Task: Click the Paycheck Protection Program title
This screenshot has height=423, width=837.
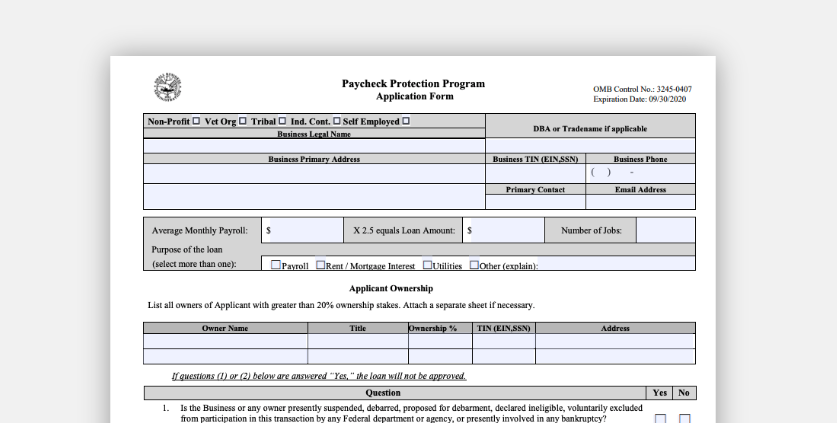Action: (x=413, y=83)
